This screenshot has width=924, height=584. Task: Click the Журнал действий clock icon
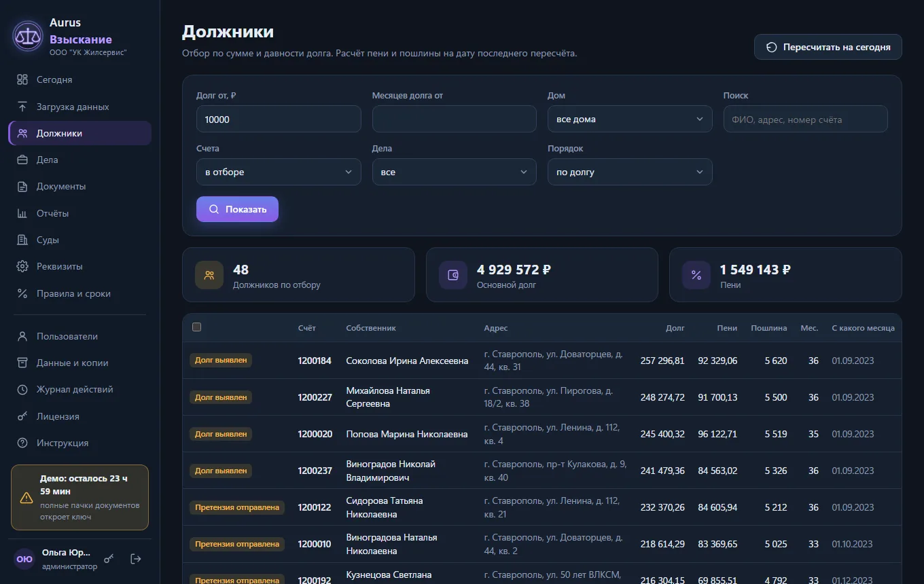(x=22, y=390)
